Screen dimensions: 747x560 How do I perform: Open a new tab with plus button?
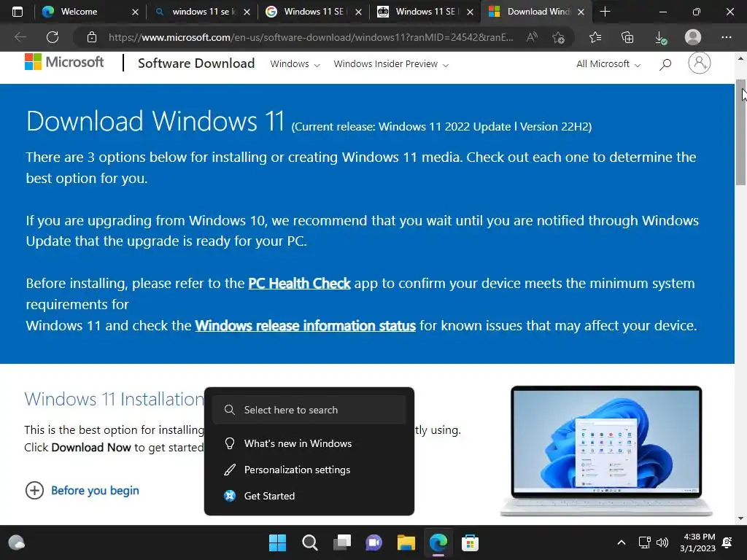pos(605,12)
